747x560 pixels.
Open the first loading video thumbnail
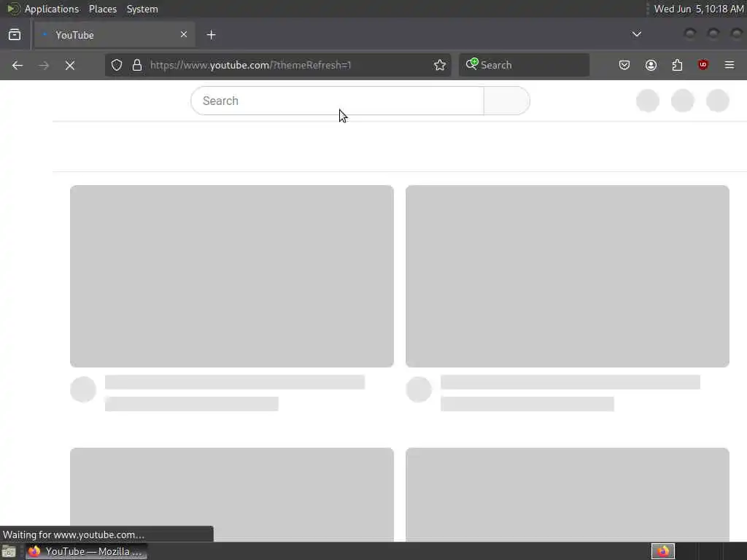click(x=232, y=276)
